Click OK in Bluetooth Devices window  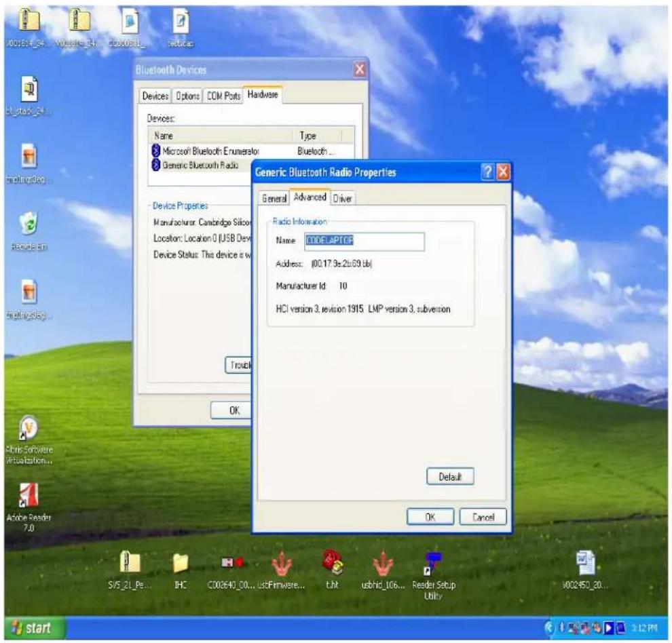231,410
